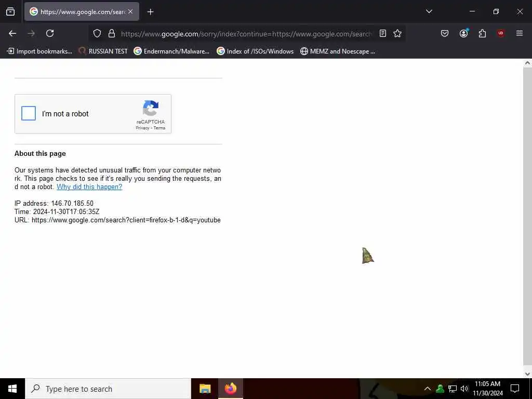532x399 pixels.
Task: Go back to previous page
Action: click(12, 33)
